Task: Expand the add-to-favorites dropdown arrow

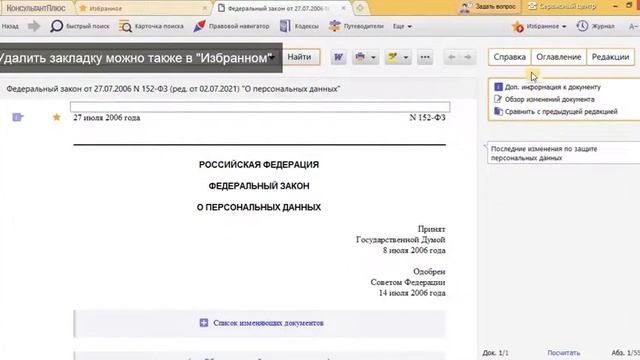Action: pos(406,58)
